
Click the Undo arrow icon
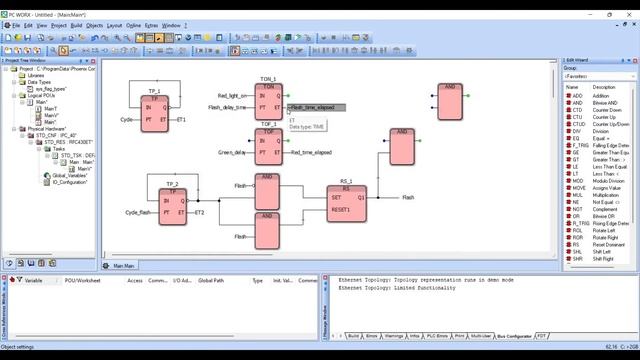tap(94, 38)
